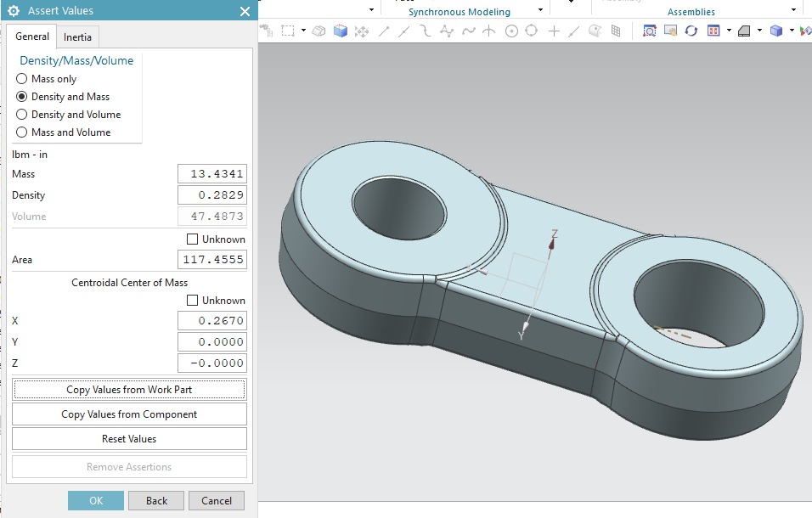Open the Synchronous Modeling group dropdown

(x=541, y=10)
